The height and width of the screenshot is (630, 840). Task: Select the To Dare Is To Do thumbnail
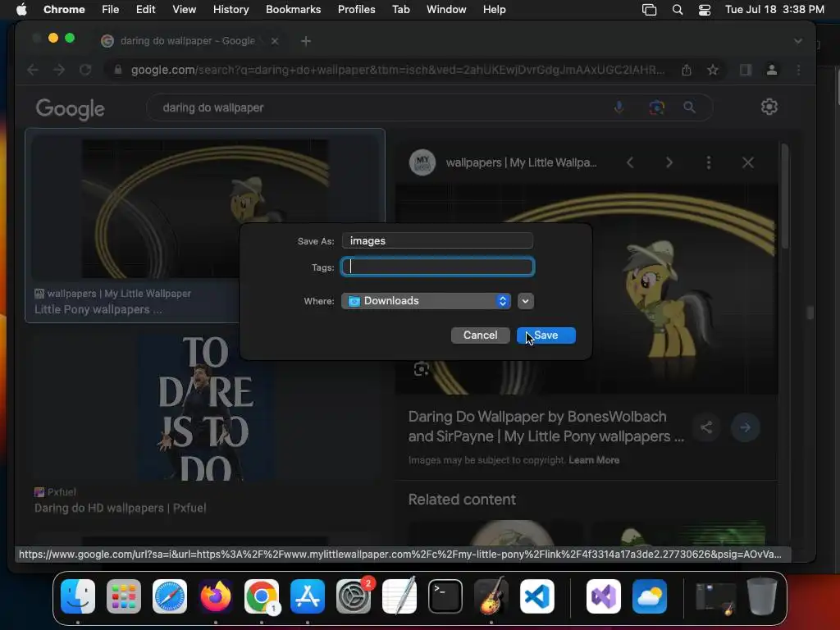click(206, 408)
